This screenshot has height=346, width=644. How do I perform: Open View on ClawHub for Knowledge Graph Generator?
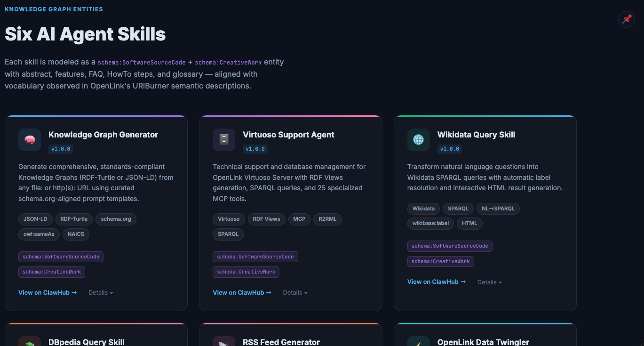[48, 292]
